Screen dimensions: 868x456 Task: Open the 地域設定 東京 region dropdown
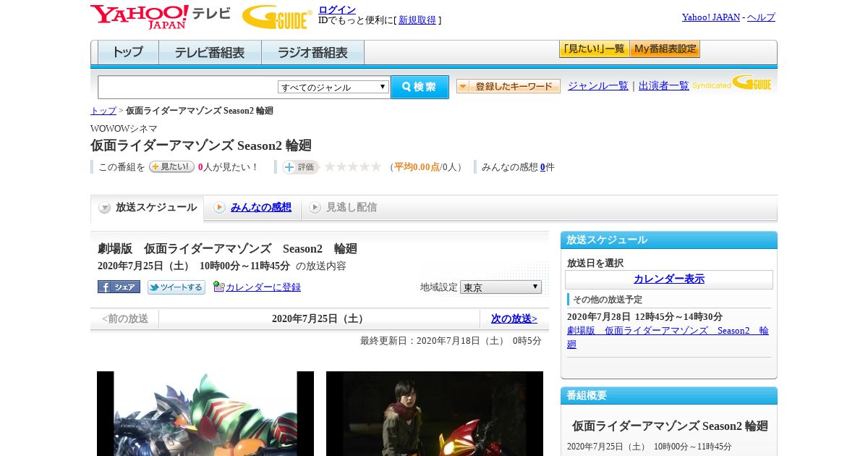(501, 287)
